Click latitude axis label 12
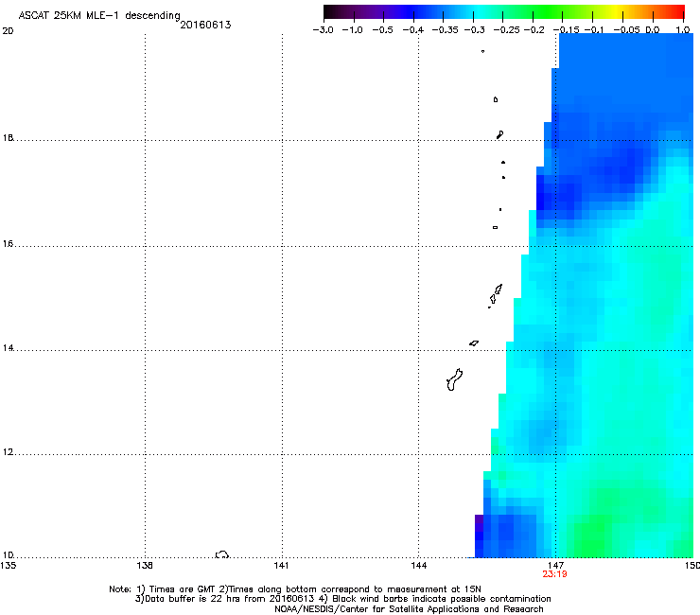700x615 pixels. coord(8,452)
